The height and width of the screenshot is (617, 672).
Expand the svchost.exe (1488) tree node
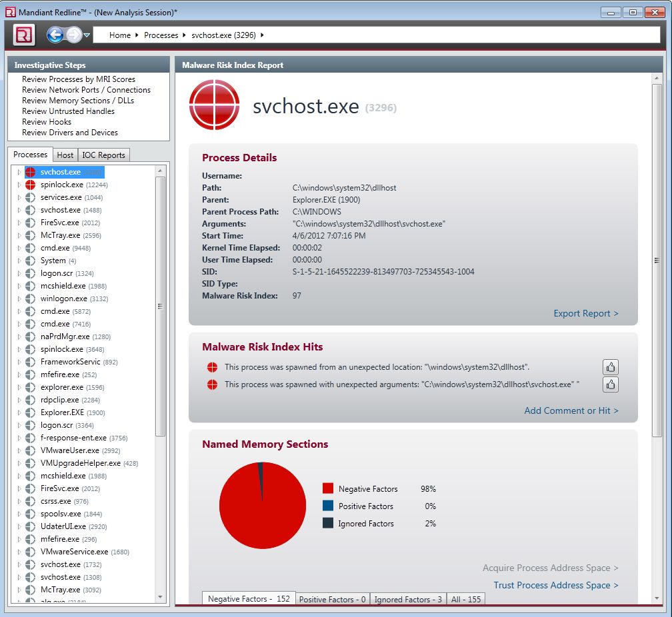tap(19, 210)
